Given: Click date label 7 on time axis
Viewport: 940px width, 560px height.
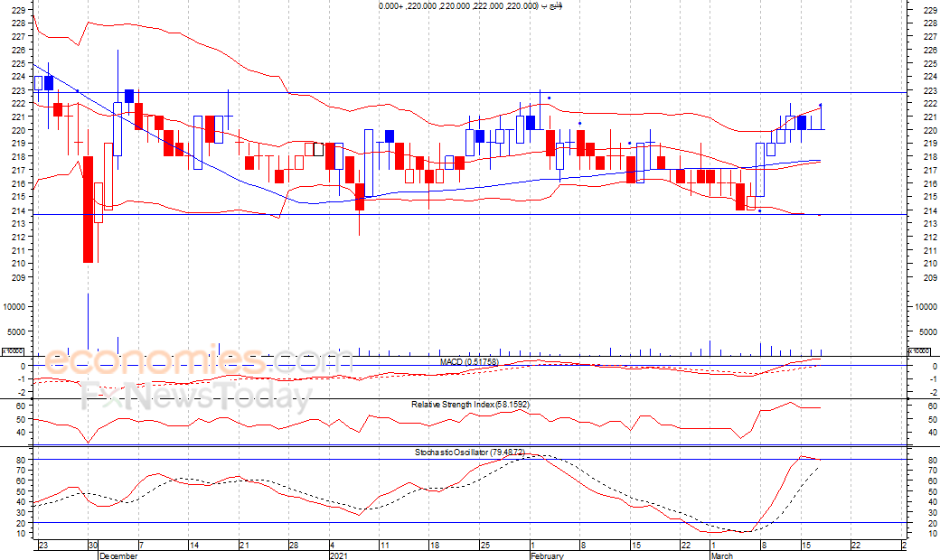Looking at the screenshot, I should [x=141, y=545].
